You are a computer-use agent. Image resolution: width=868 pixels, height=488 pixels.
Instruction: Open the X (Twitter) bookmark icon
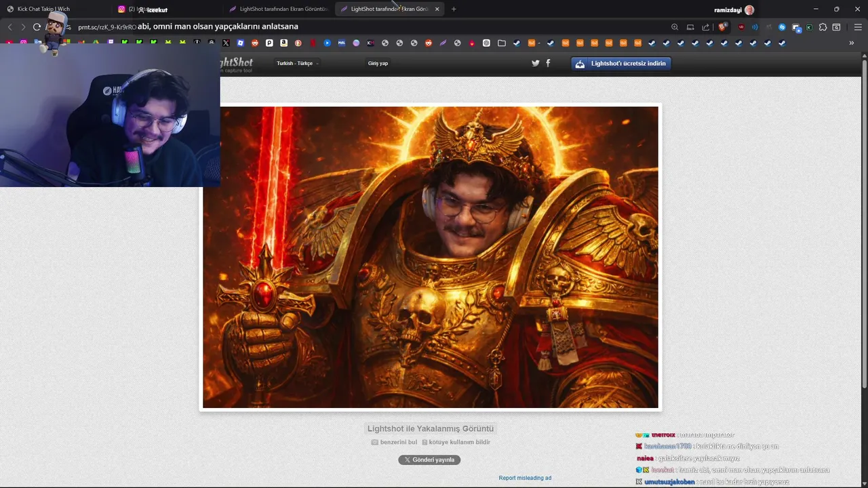pos(226,43)
